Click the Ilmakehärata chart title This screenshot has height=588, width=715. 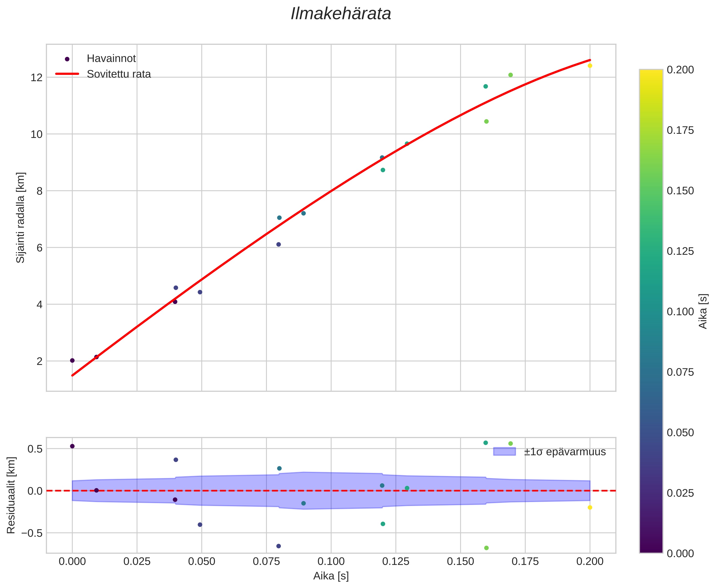(x=341, y=14)
